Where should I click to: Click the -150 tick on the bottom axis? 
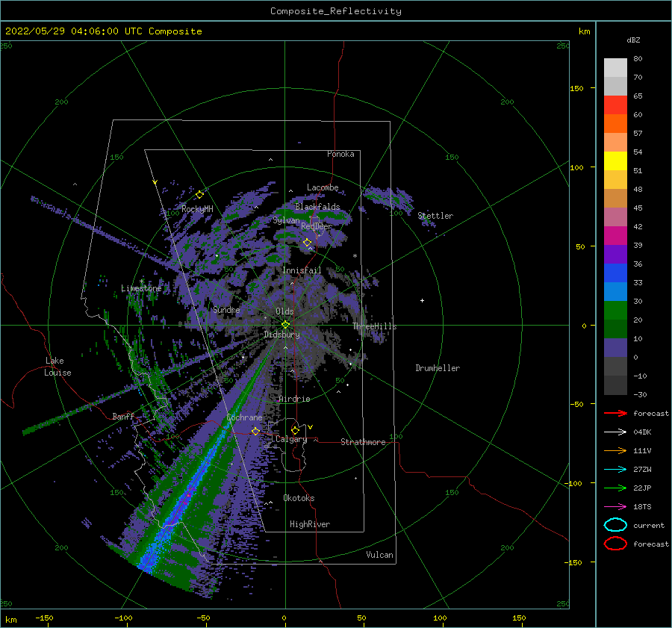[x=44, y=618]
